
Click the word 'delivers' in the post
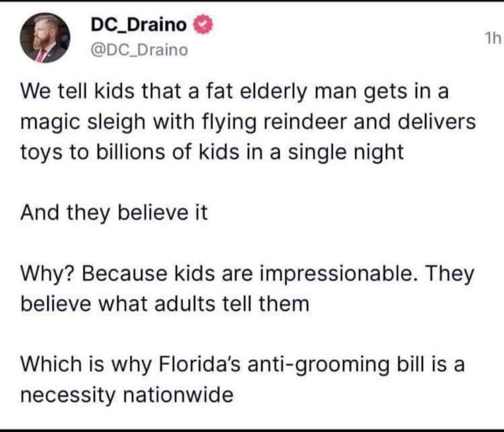click(439, 122)
